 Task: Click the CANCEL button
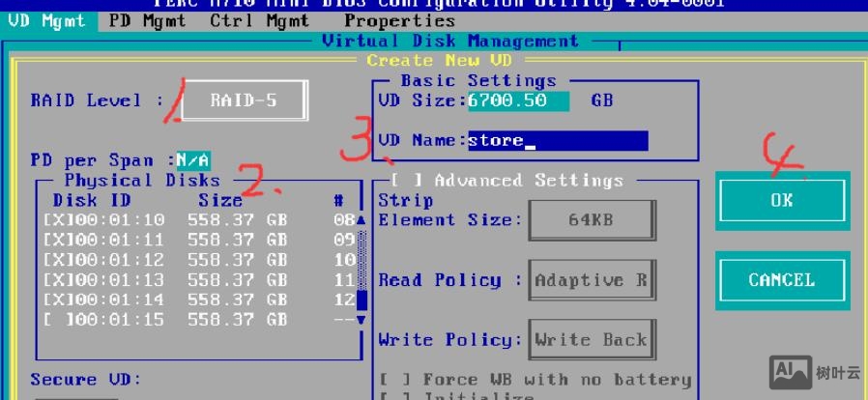coord(782,280)
